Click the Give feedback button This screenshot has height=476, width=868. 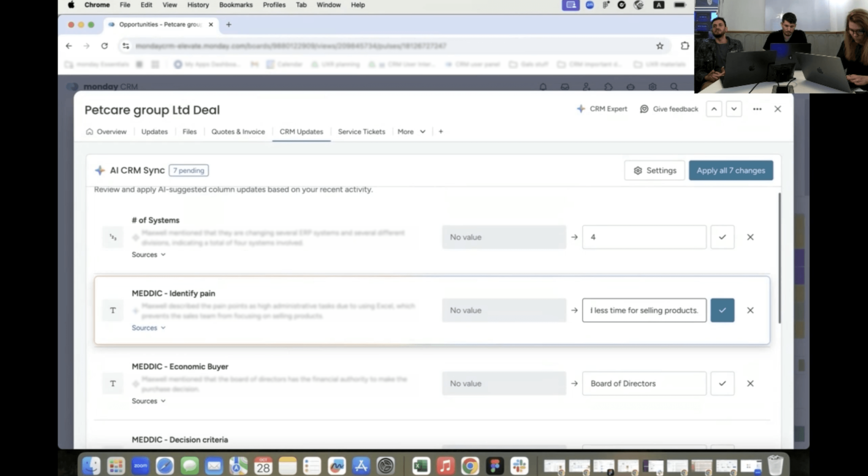(x=669, y=109)
